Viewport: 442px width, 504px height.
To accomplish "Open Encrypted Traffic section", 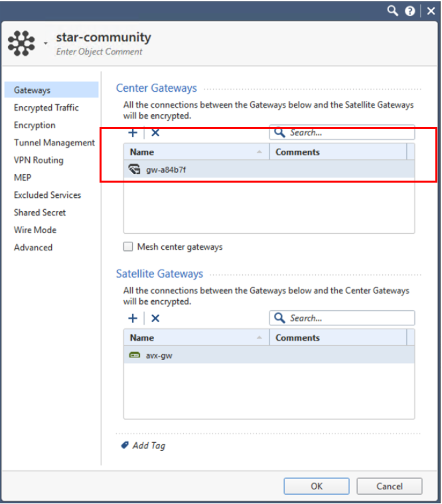I will (x=46, y=108).
